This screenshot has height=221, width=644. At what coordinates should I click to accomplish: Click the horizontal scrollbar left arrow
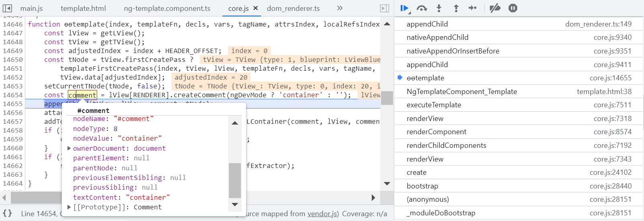[x=4, y=198]
